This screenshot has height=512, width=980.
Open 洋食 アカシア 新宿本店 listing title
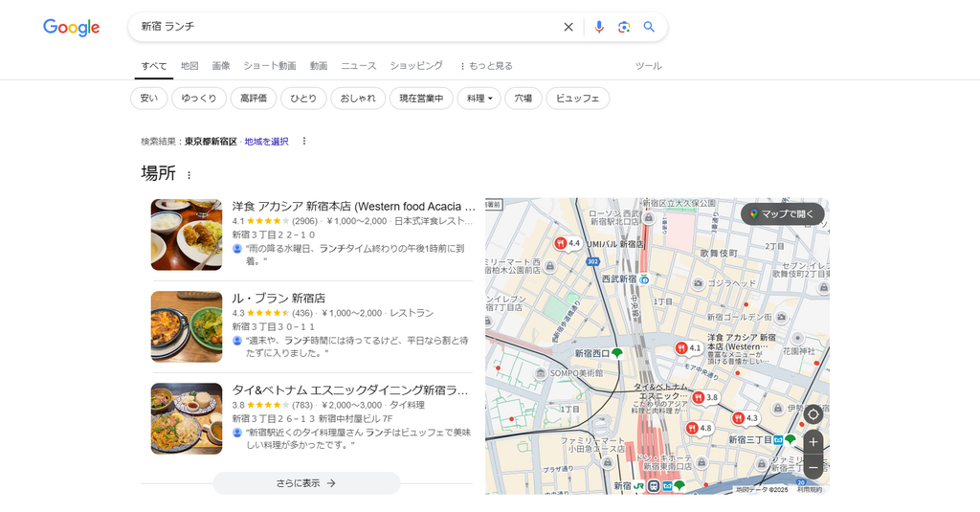point(354,207)
